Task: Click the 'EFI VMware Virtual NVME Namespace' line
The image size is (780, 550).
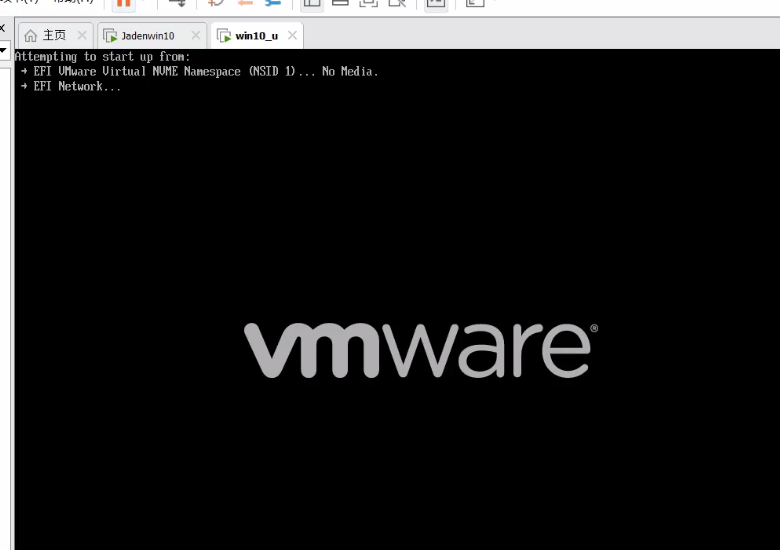Action: click(199, 72)
